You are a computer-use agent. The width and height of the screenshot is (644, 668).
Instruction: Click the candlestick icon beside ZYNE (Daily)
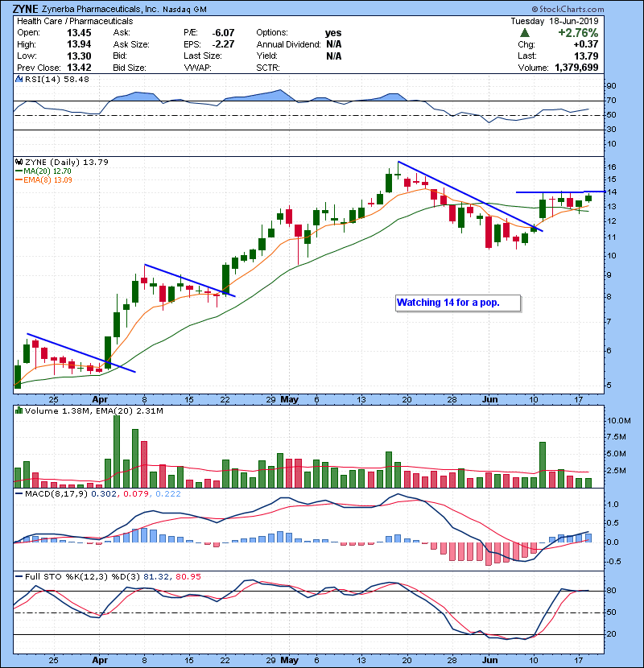(19, 162)
